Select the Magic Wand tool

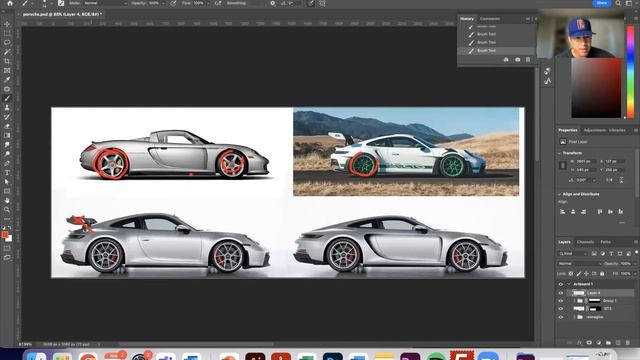7,52
